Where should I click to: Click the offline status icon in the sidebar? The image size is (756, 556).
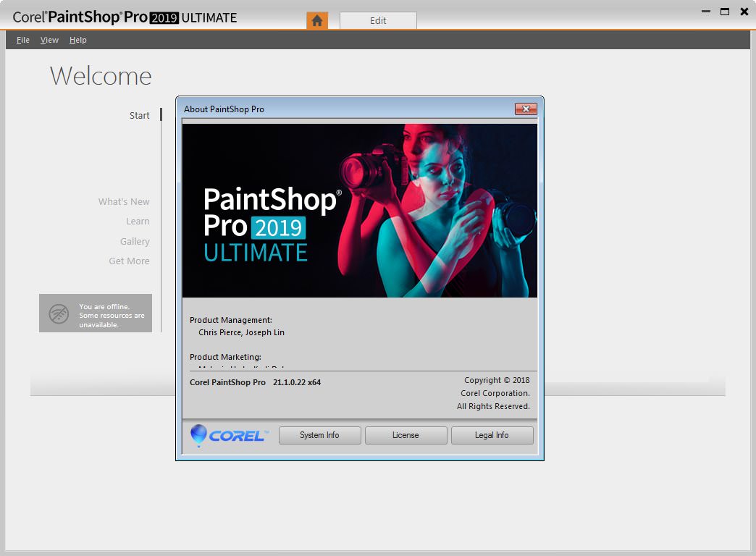[x=58, y=313]
